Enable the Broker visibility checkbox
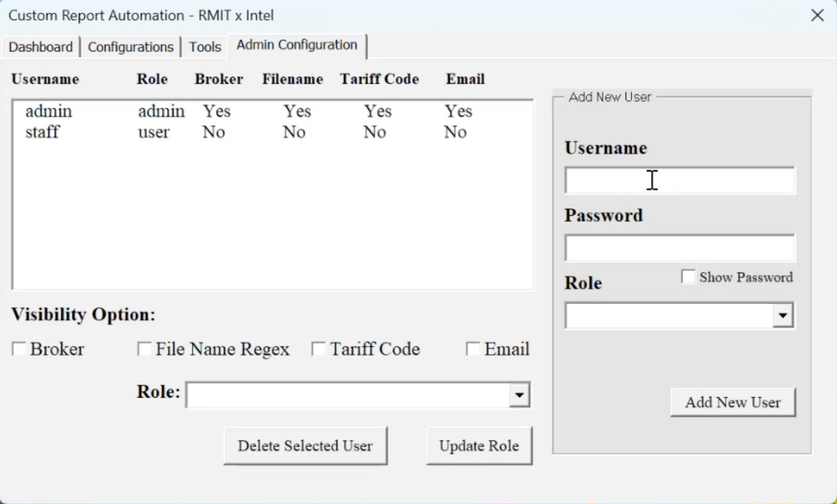This screenshot has height=504, width=837. click(19, 349)
